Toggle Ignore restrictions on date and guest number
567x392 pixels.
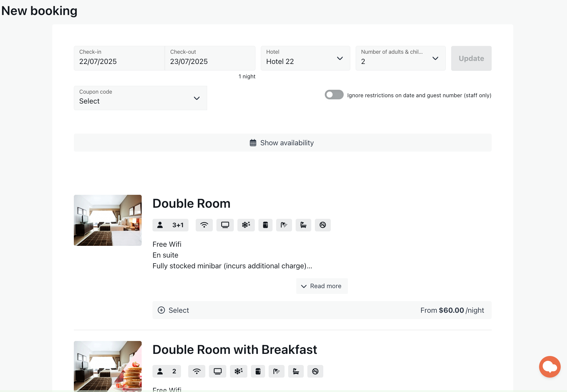(334, 95)
